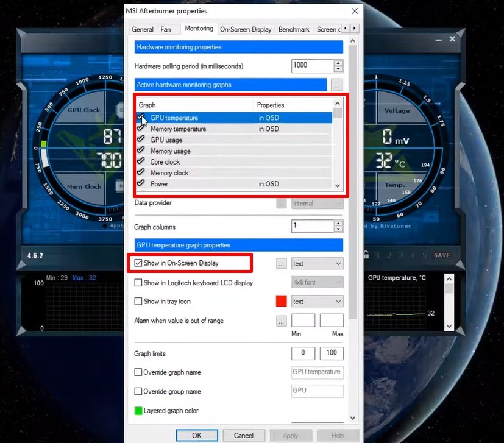
Task: Click the OK button
Action: [197, 436]
